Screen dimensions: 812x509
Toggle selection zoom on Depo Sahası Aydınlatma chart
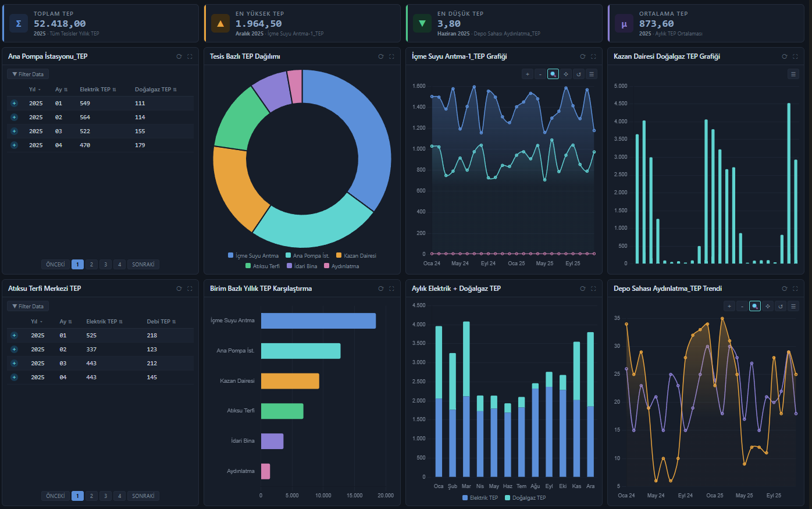755,306
